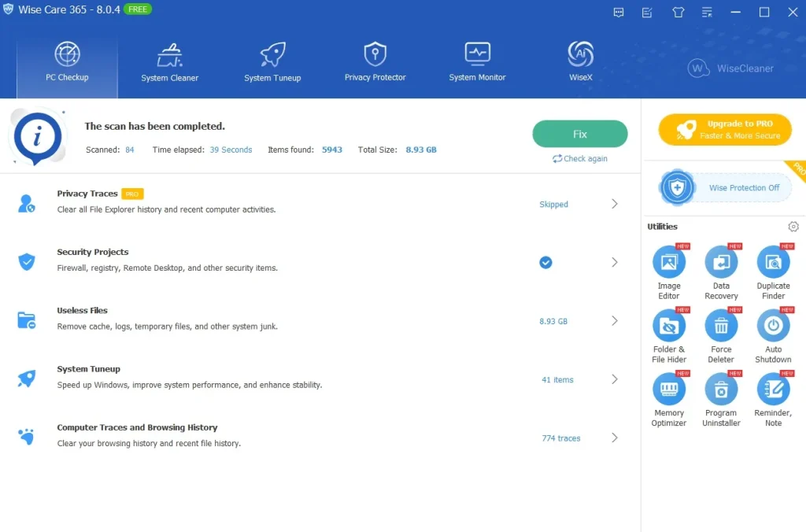The height and width of the screenshot is (532, 806).
Task: Open the Reminder, Note utility
Action: (773, 400)
